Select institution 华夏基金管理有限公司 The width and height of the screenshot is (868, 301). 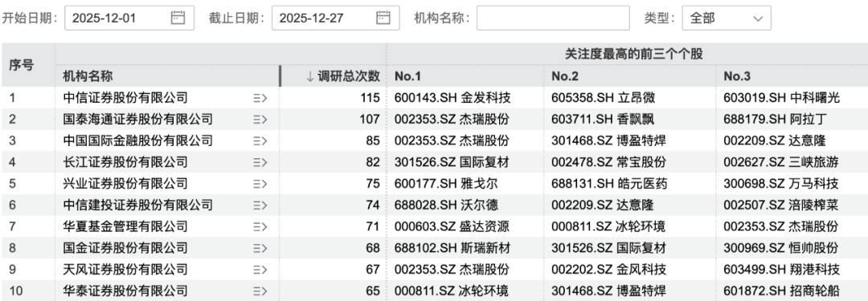click(x=125, y=226)
